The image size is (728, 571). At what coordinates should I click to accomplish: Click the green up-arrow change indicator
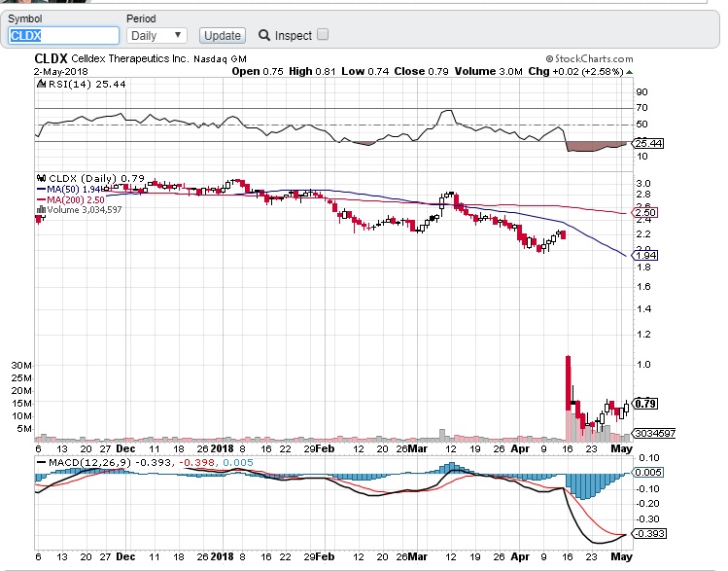(629, 72)
